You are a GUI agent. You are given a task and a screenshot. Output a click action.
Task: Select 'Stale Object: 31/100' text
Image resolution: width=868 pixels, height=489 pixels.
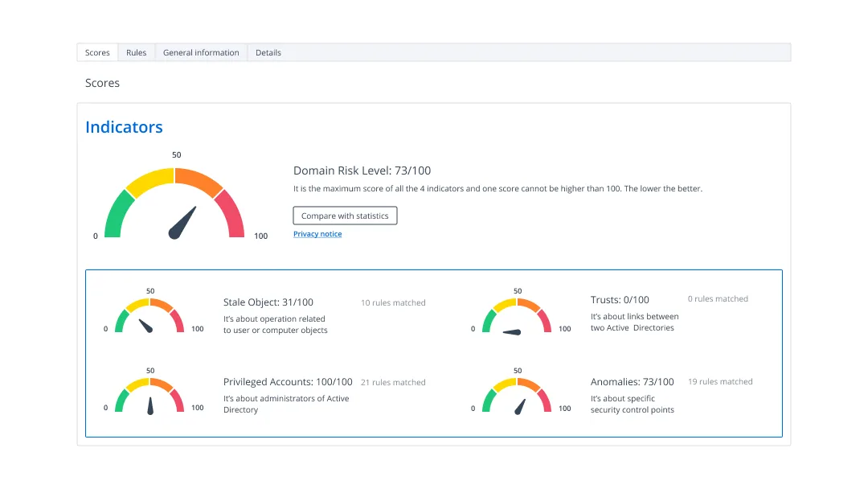tap(268, 302)
